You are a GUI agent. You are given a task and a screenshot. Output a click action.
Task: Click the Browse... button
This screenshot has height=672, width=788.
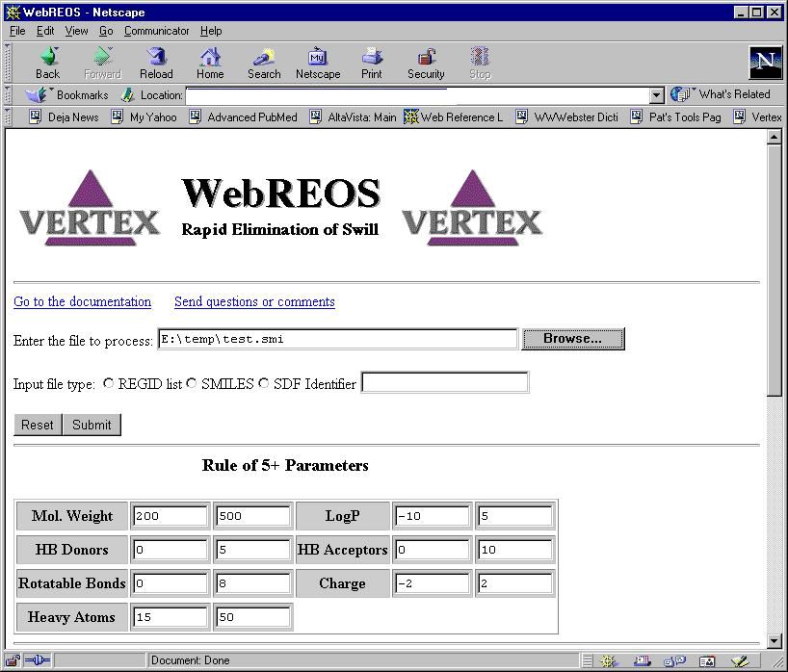tap(573, 339)
